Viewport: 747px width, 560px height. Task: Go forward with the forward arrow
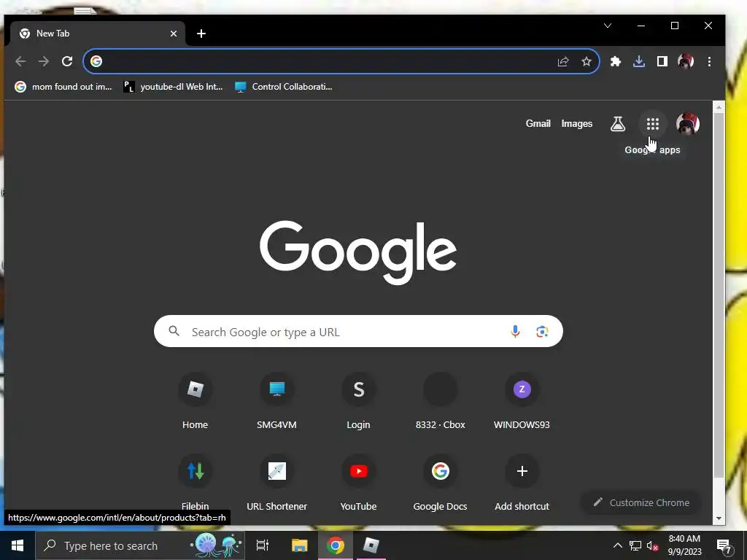(x=44, y=61)
